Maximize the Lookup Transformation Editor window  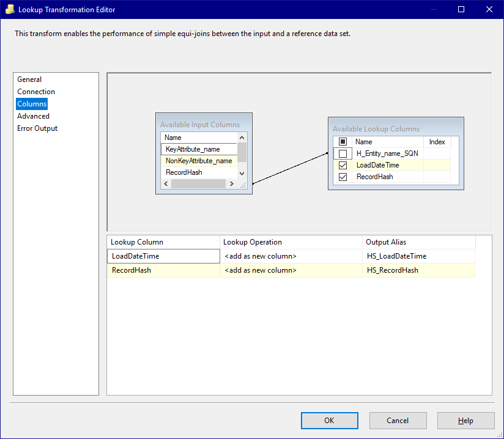(x=461, y=9)
